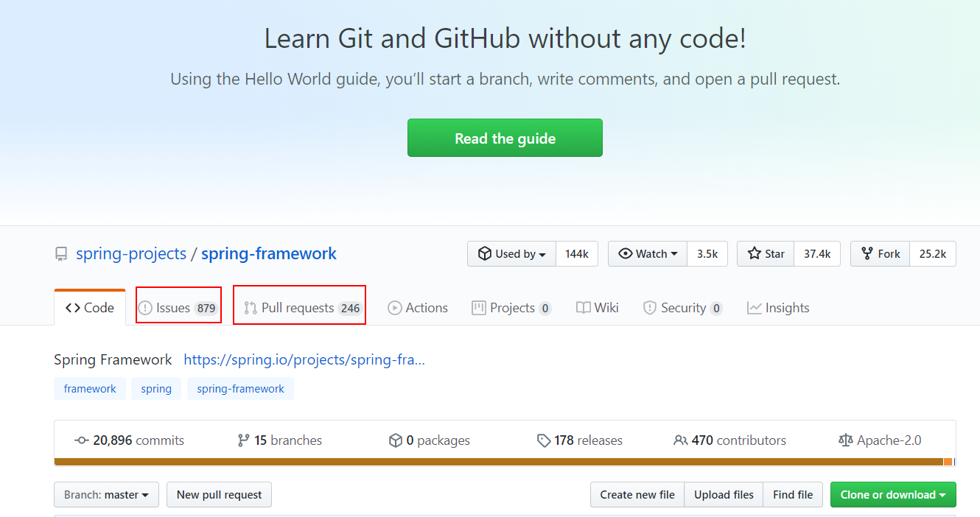Show language breakdown via the language bar
The image size is (980, 517).
[505, 462]
